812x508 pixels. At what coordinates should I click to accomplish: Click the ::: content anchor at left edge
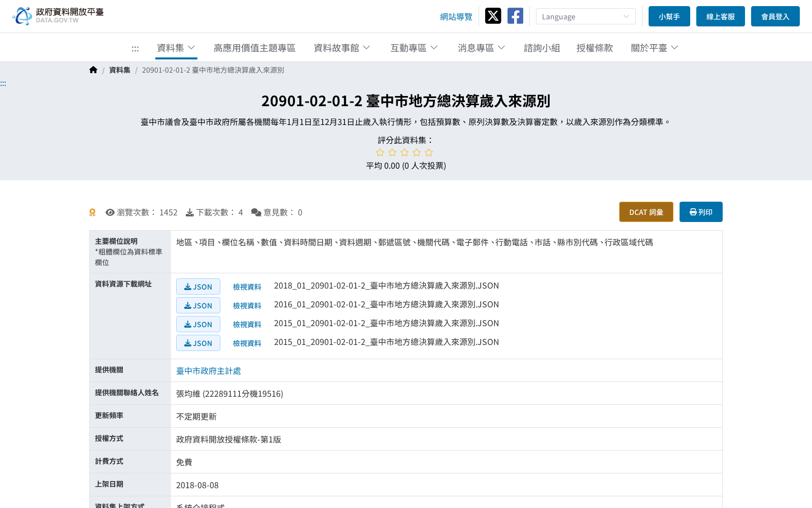pyautogui.click(x=3, y=83)
